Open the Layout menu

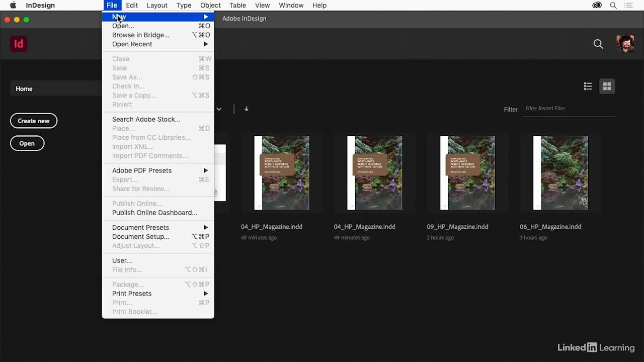[x=157, y=5]
